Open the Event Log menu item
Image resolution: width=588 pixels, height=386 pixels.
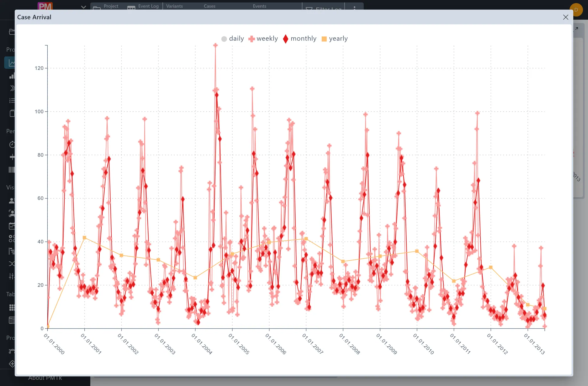click(x=143, y=6)
